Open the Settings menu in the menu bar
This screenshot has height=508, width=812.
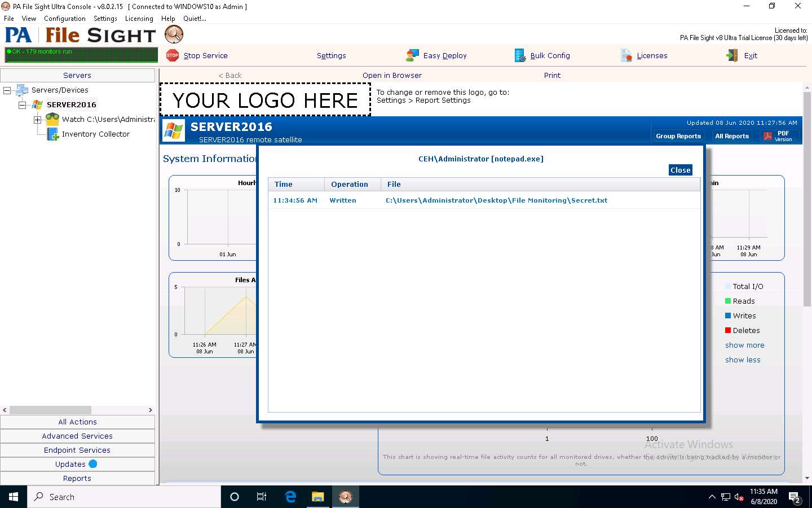click(105, 19)
